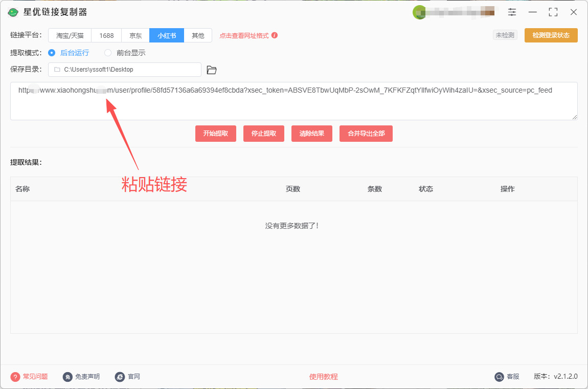Click 合并导出全部 button
This screenshot has width=588, height=389.
(x=366, y=134)
